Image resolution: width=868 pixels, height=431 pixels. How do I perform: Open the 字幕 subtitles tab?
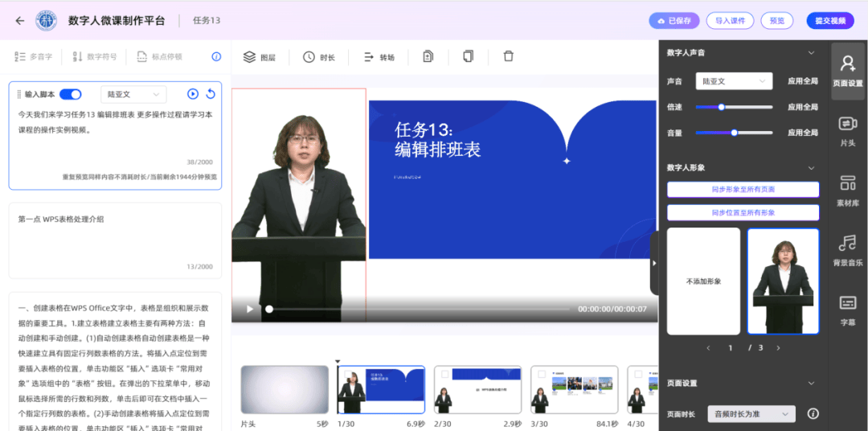tap(847, 310)
